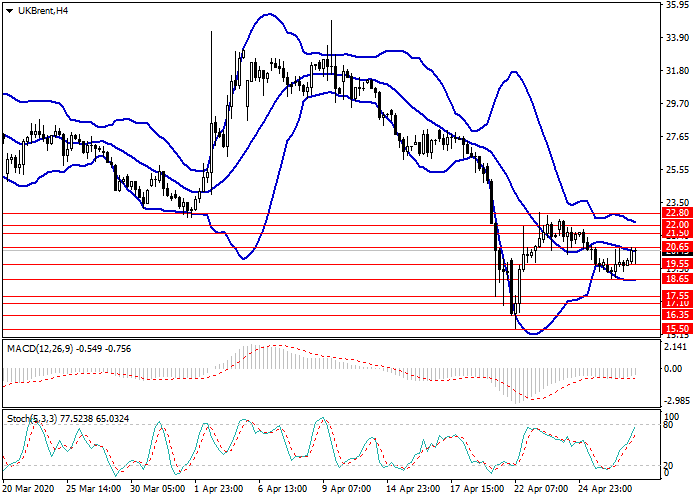Click the red 22.00 price level tag
The height and width of the screenshot is (500, 700).
(x=677, y=225)
